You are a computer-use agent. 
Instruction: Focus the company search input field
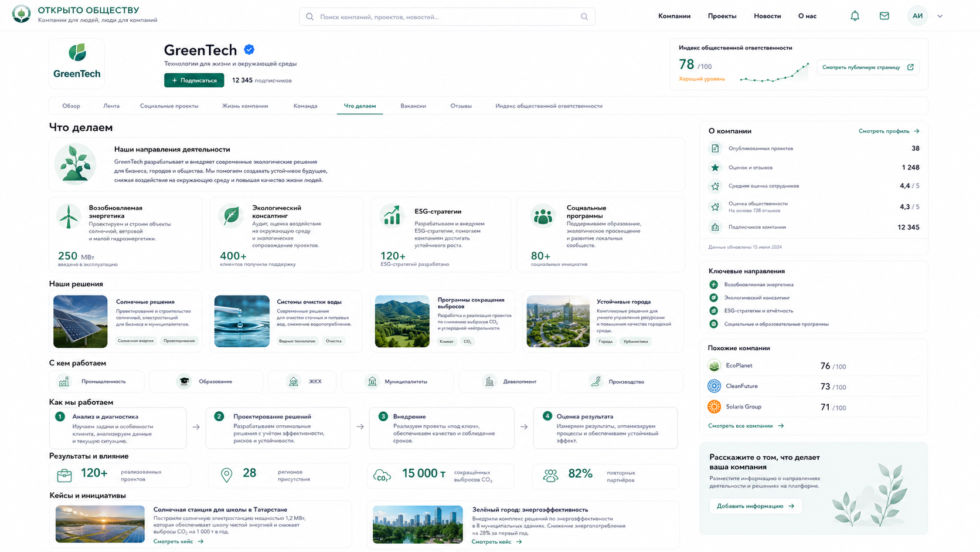click(x=447, y=16)
